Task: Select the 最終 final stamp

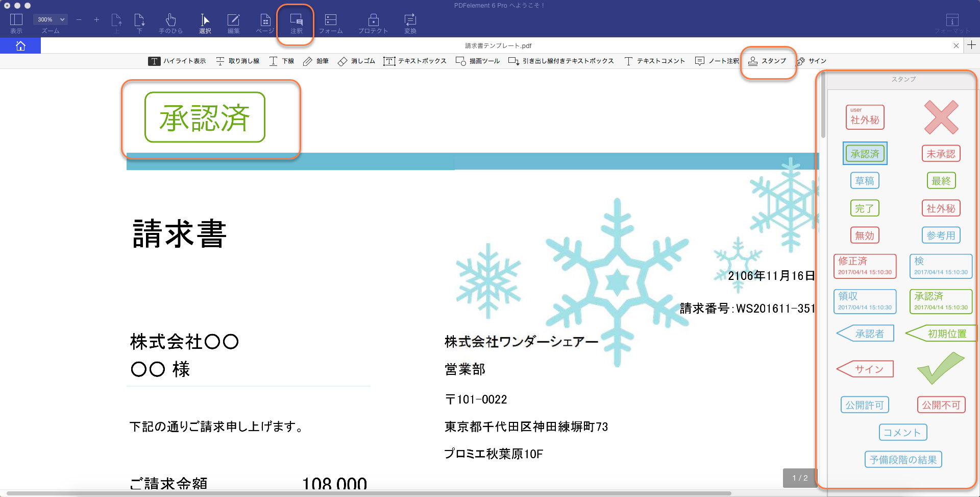Action: 941,180
